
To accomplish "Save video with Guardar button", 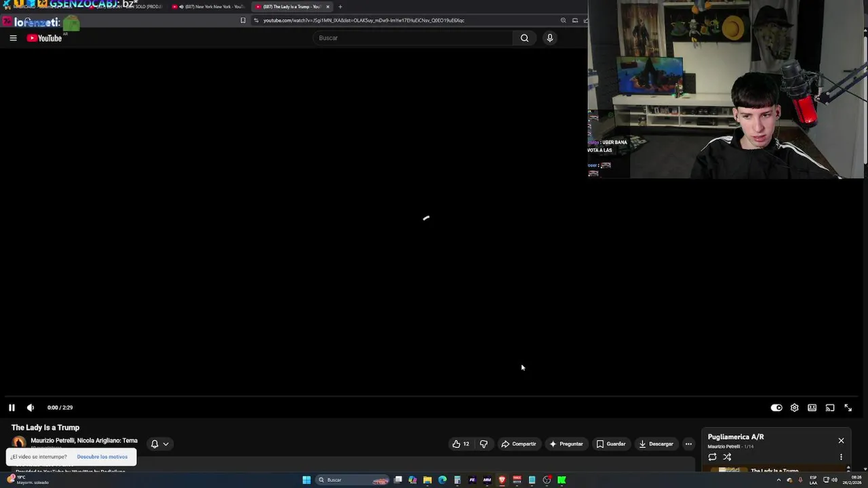I will [x=611, y=444].
